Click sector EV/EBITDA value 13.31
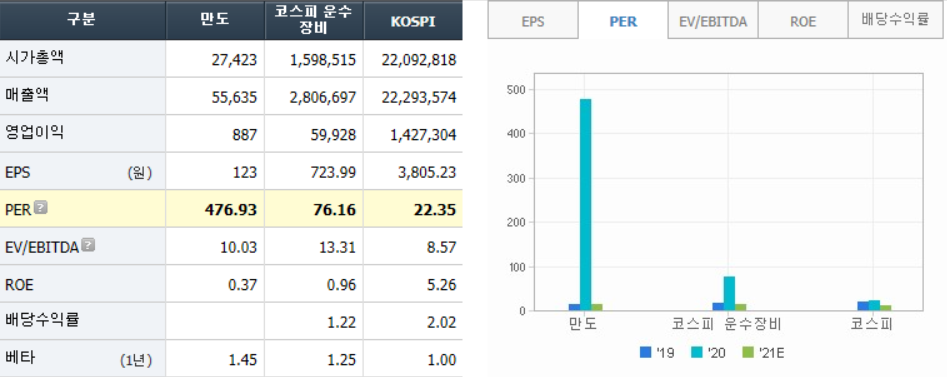 [x=339, y=248]
